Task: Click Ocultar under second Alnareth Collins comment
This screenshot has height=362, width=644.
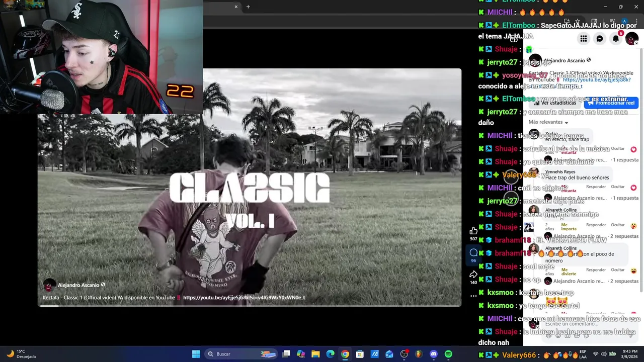Action: pyautogui.click(x=618, y=269)
